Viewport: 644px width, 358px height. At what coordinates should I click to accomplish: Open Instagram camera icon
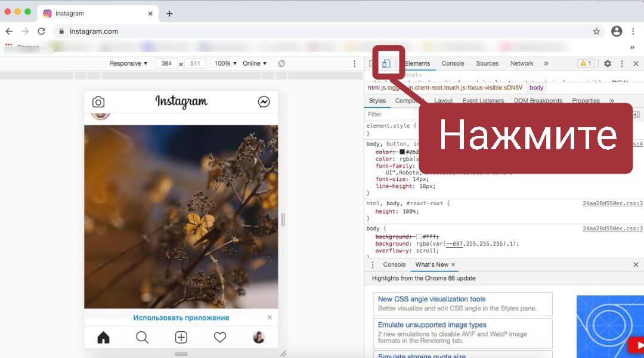[x=98, y=101]
